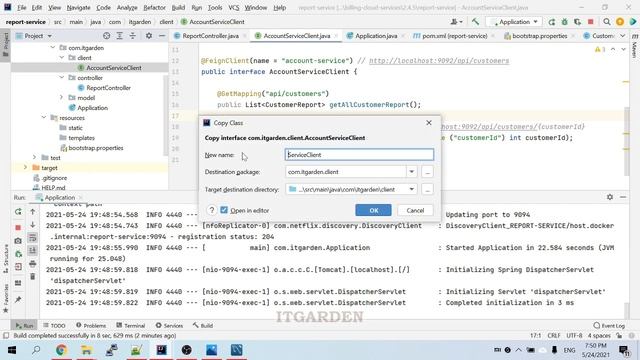Open Search Everywhere magnifier icon
The image size is (640, 360).
(607, 22)
